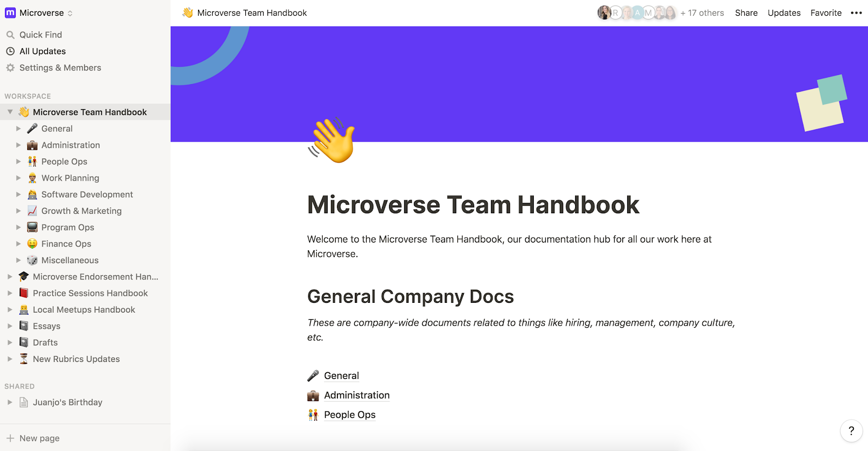Click the document icon for Juanjo's Birthday
Image resolution: width=868 pixels, height=451 pixels.
coord(24,402)
